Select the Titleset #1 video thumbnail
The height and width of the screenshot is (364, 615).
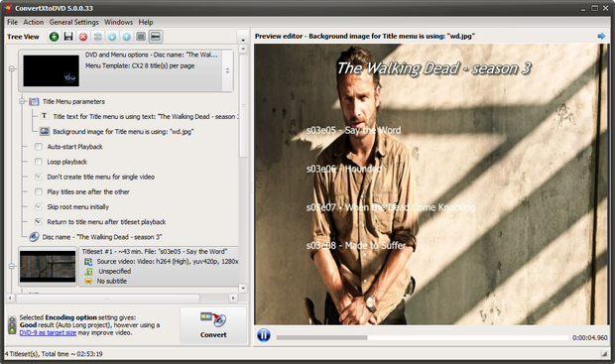[x=48, y=267]
